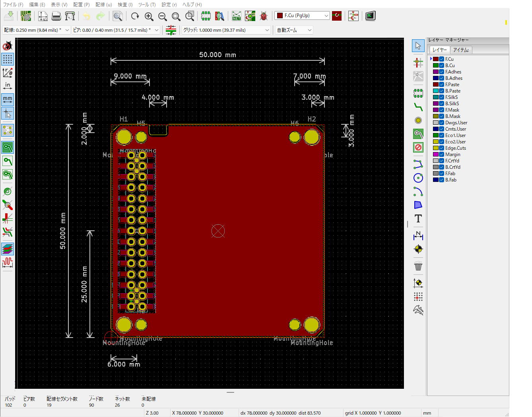Click the redraw view icon
The height and width of the screenshot is (417, 532).
click(135, 16)
